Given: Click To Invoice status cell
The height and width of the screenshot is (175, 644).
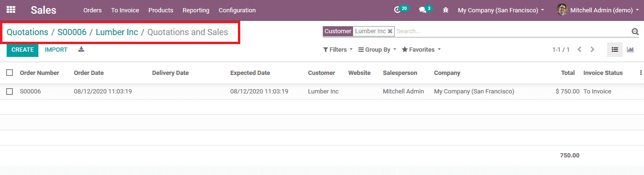Looking at the screenshot, I should coord(597,92).
